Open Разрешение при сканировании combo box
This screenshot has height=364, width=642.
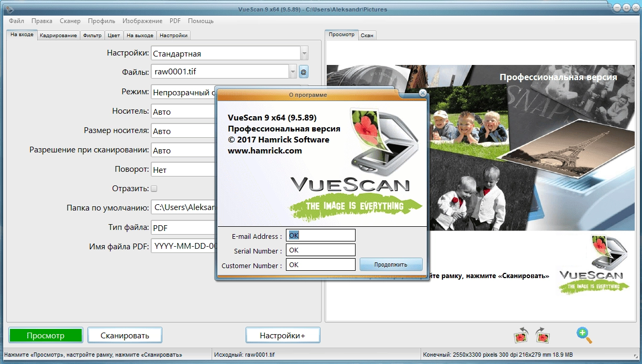tap(183, 150)
